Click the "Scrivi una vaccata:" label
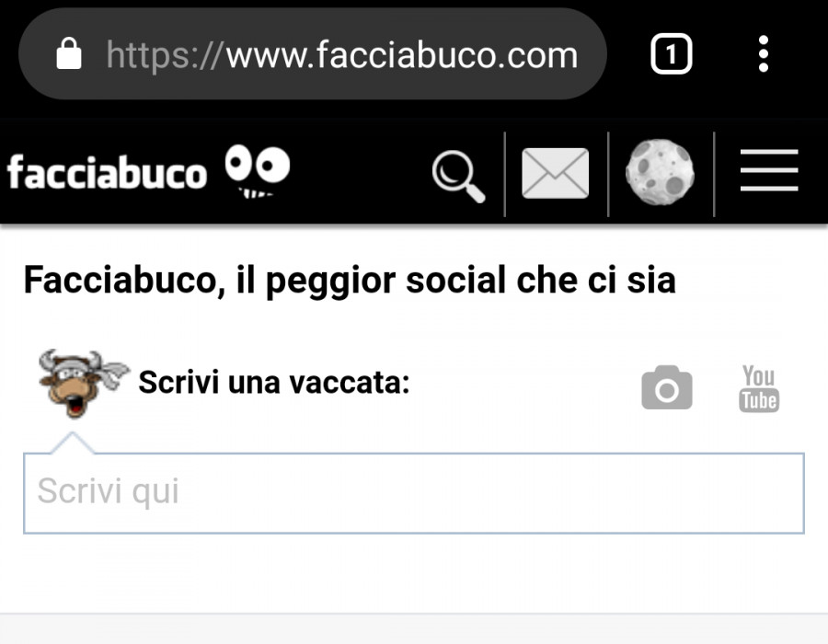This screenshot has width=828, height=644. coord(274,382)
